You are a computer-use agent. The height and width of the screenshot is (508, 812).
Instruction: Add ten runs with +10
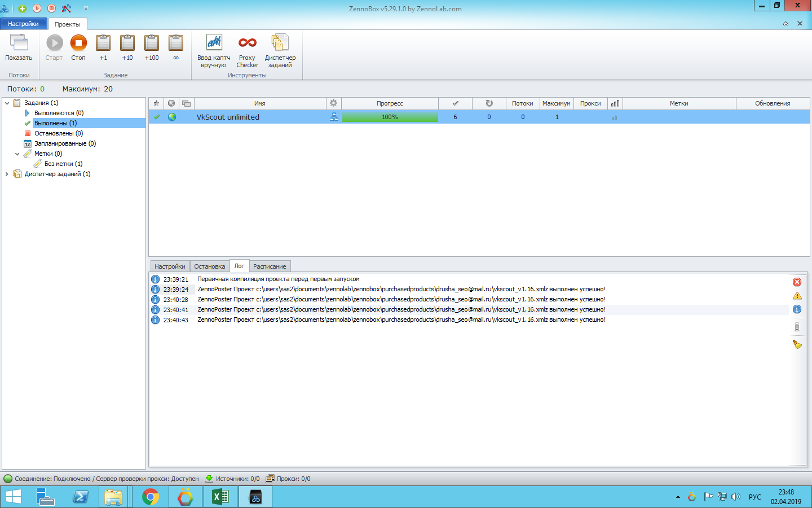coord(127,47)
